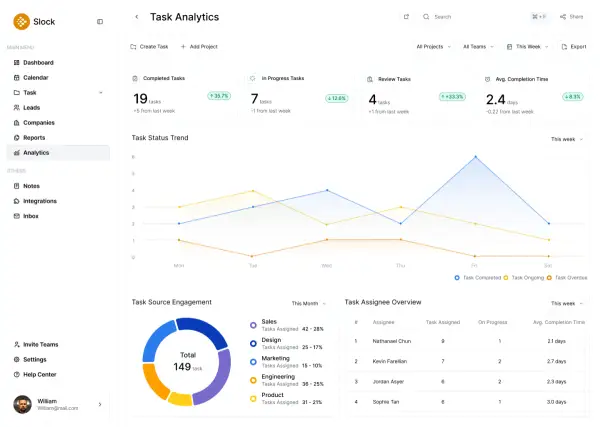
Task: Click the back arrow beside Task Analytics
Action: [136, 17]
